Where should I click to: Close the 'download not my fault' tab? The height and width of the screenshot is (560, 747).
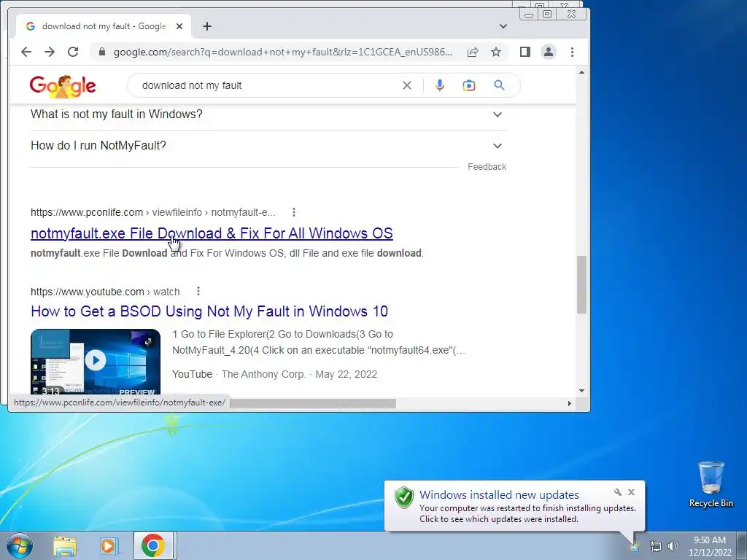(x=179, y=26)
